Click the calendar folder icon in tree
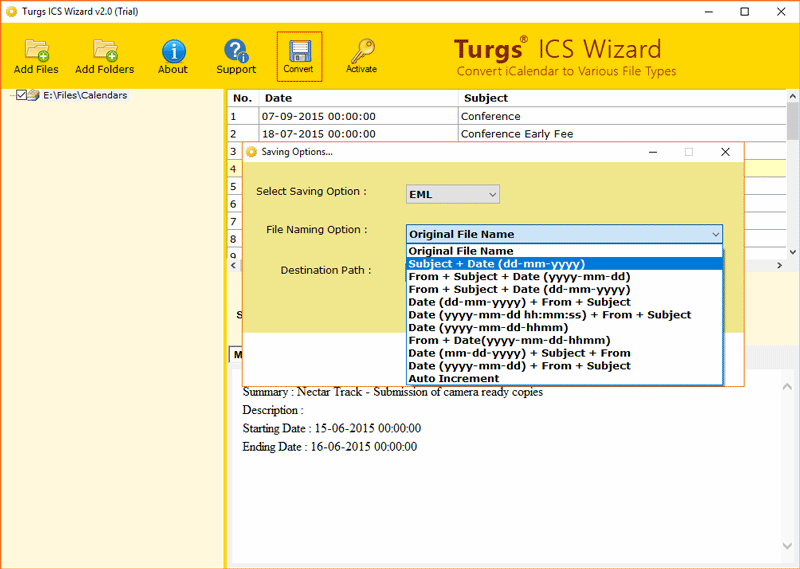The image size is (800, 569). tap(34, 95)
